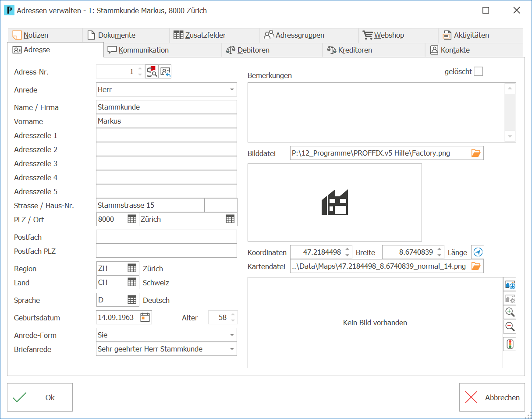Open the Debitoren tab

272,50
